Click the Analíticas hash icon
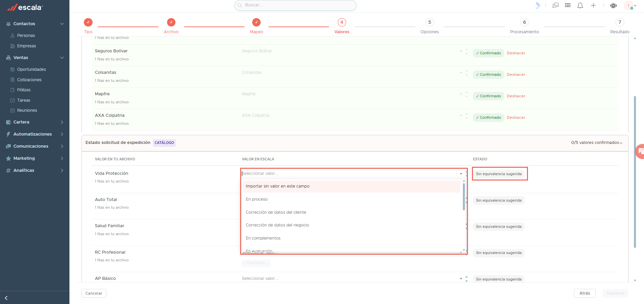The image size is (644, 304). [8, 170]
